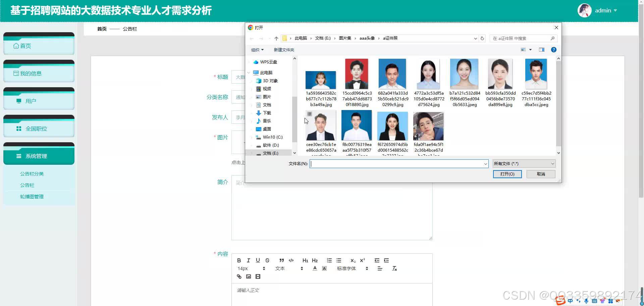Open the text color picker (A icon)

point(315,268)
